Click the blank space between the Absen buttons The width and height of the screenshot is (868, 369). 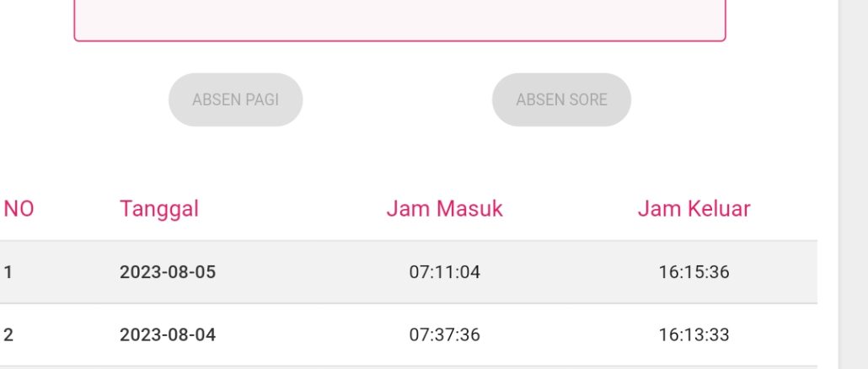(397, 99)
